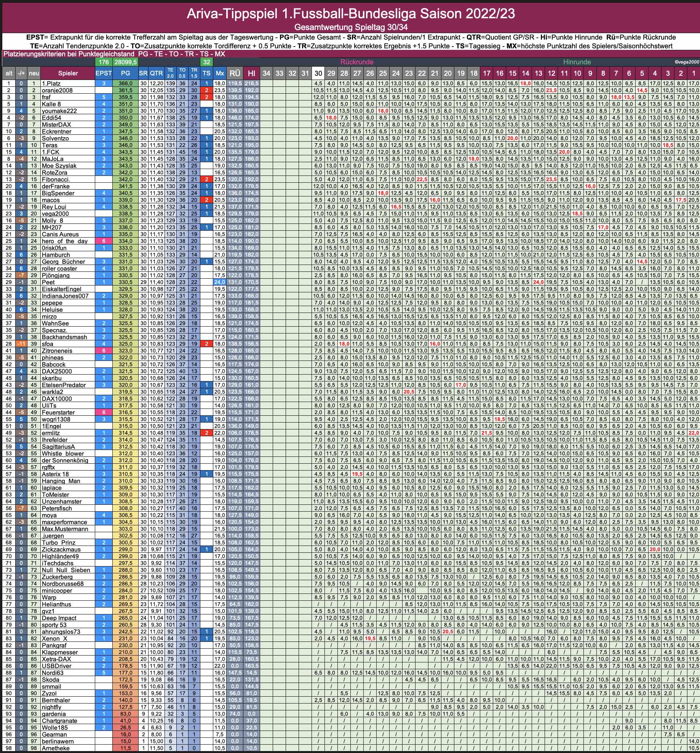Select player name 'SagittariusA'

[58, 447]
